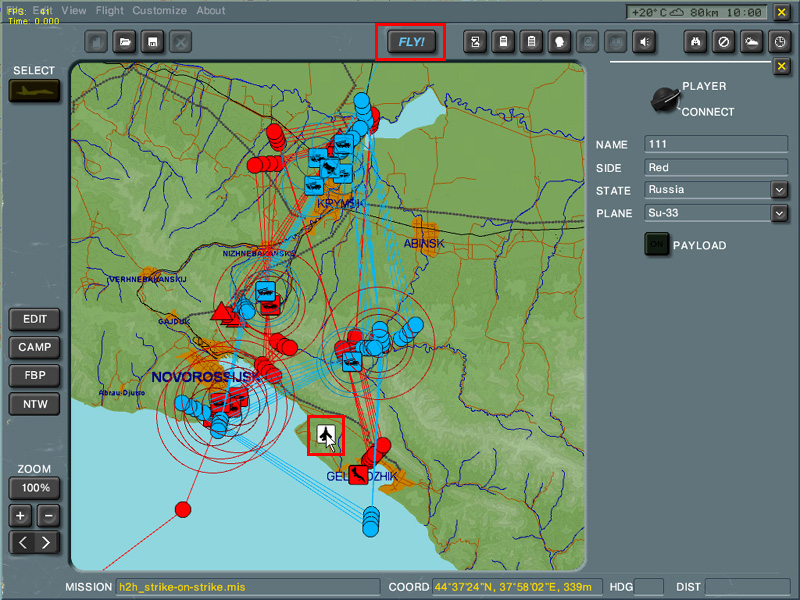Click the COORD coordinates field
Image resolution: width=800 pixels, height=600 pixels.
(x=517, y=587)
